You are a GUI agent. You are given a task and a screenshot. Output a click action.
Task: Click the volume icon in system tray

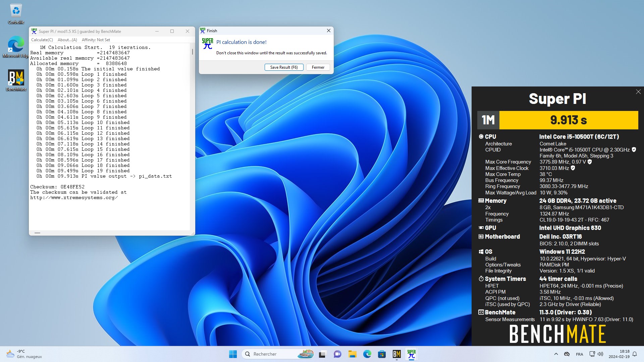(x=600, y=354)
